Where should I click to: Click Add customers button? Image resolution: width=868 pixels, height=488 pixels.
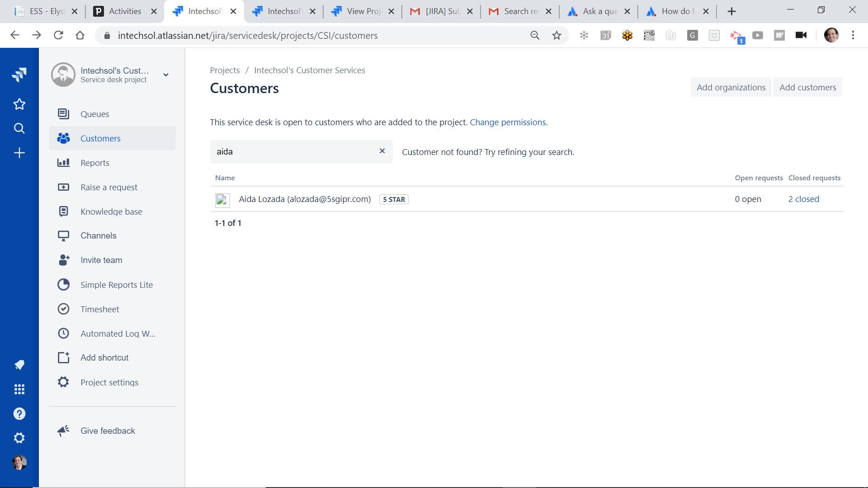pos(807,87)
